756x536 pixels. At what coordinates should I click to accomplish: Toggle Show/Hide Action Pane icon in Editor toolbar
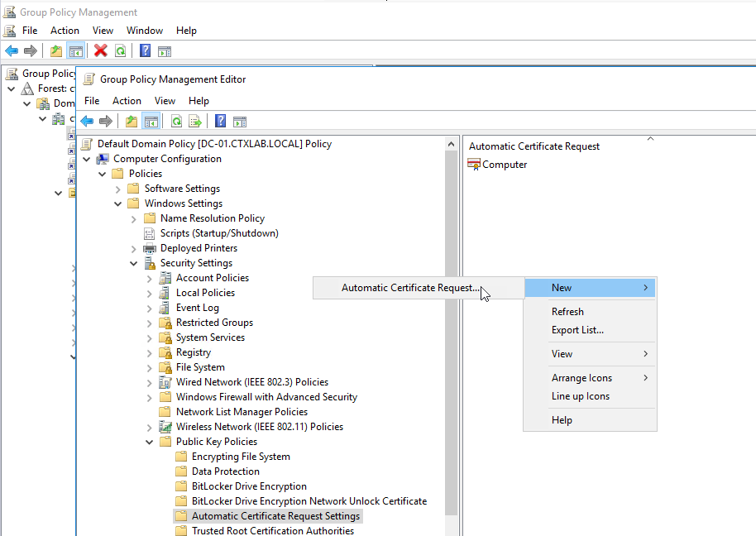tap(240, 122)
